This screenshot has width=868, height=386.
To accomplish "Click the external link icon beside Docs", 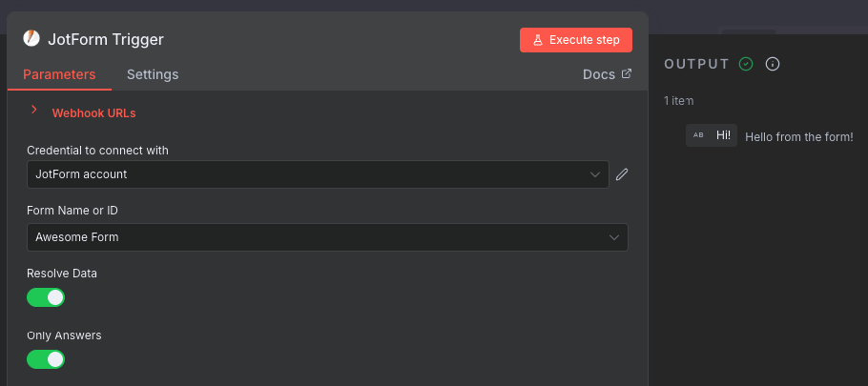I will pyautogui.click(x=627, y=74).
